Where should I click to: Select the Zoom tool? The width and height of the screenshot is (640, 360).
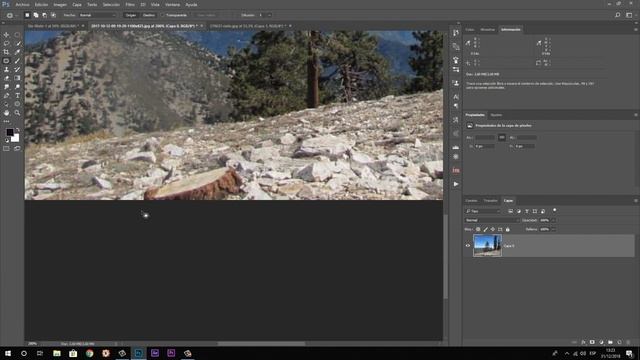[17, 113]
